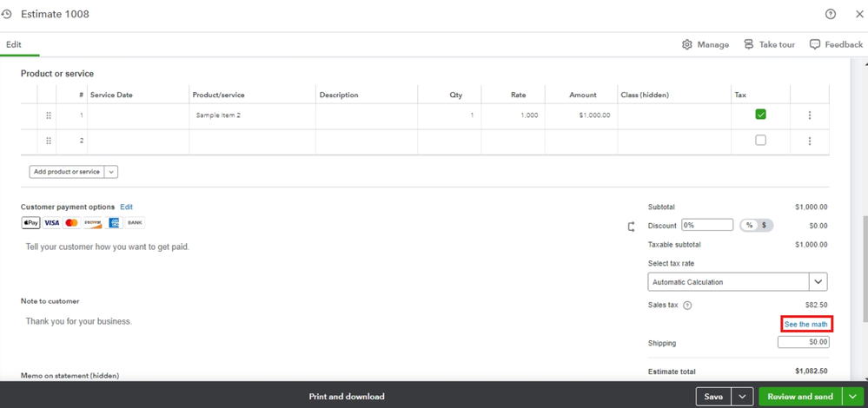Open the estimate history clock icon
The image size is (868, 408).
pyautogui.click(x=6, y=15)
